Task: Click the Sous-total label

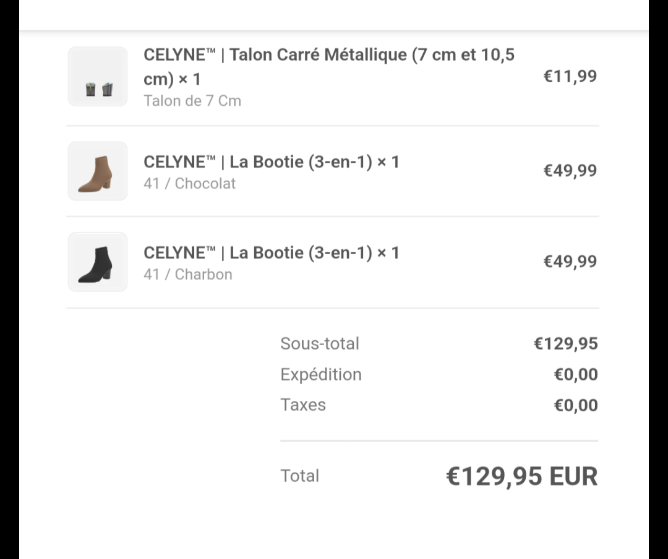Action: pyautogui.click(x=320, y=343)
